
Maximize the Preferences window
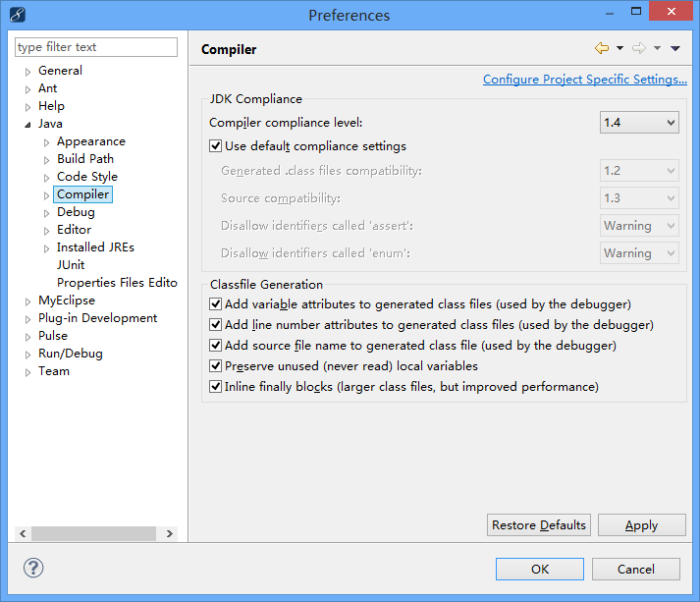636,12
